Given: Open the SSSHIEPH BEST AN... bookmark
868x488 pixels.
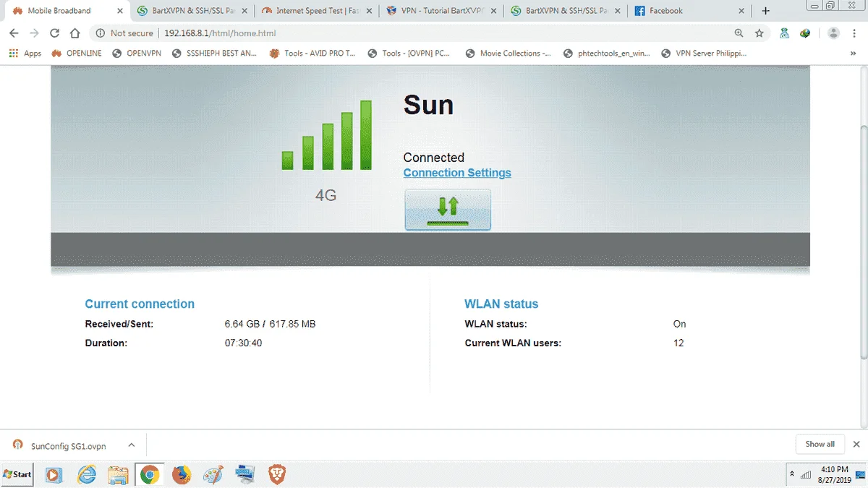Looking at the screenshot, I should 214,53.
